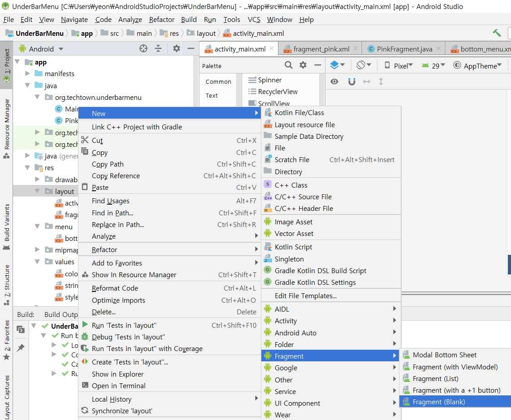511x420 pixels.
Task: Open the Palette gear settings
Action: tap(303, 65)
